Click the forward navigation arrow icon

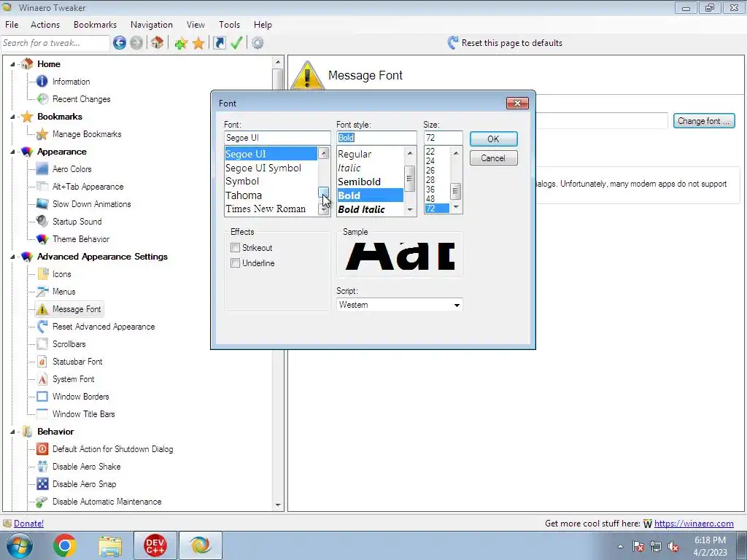tap(136, 43)
